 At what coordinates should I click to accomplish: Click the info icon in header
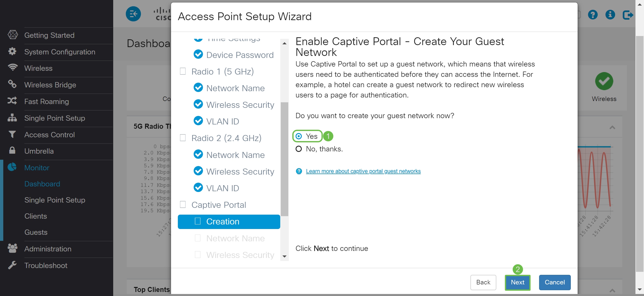click(610, 15)
